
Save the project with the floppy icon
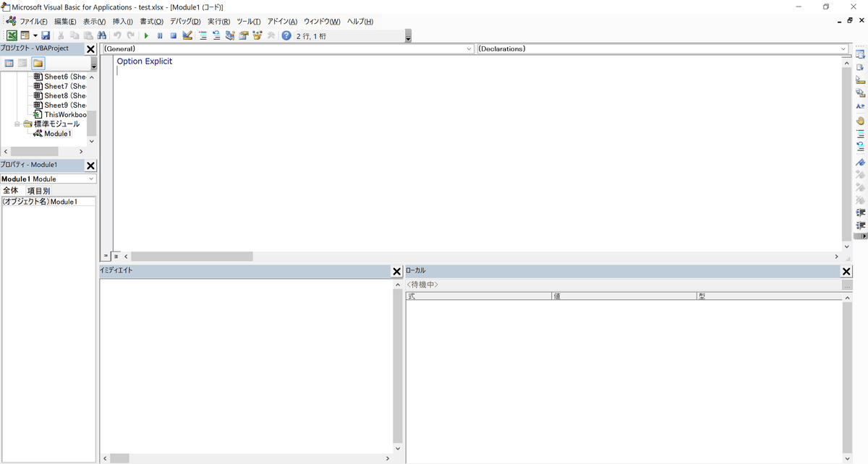click(x=46, y=35)
